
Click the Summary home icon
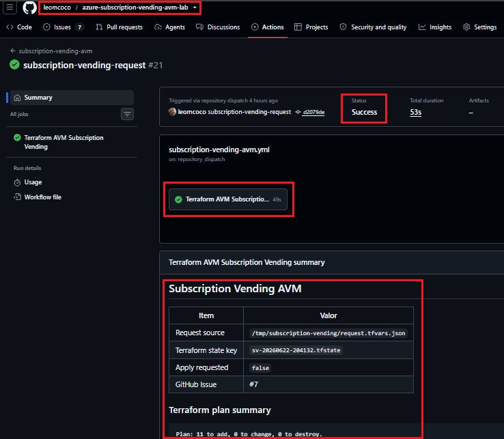coord(17,98)
